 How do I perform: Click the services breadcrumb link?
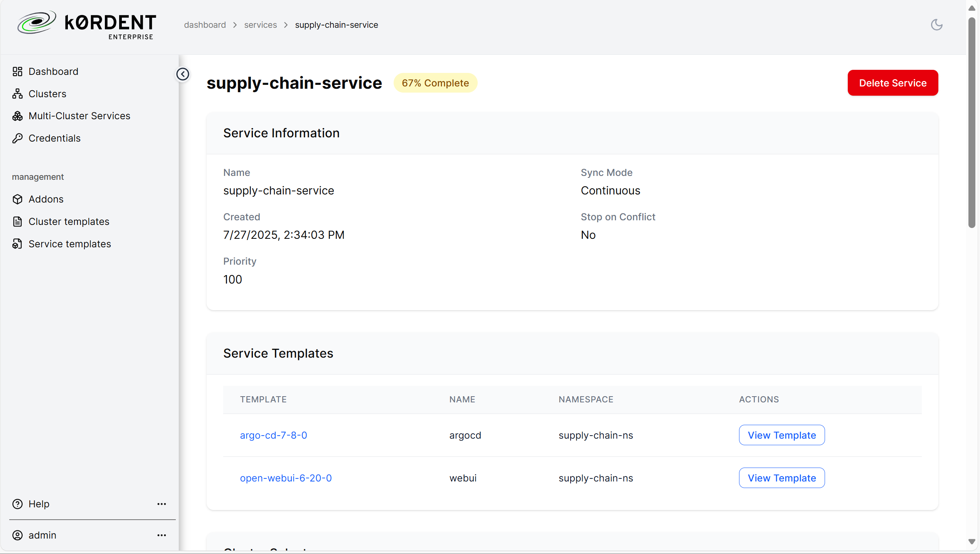coord(260,25)
